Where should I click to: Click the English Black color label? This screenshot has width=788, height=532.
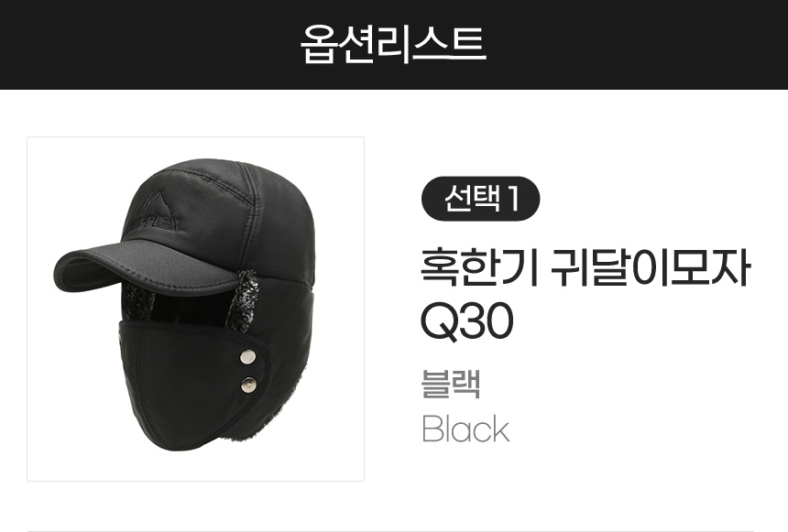pyautogui.click(x=465, y=429)
